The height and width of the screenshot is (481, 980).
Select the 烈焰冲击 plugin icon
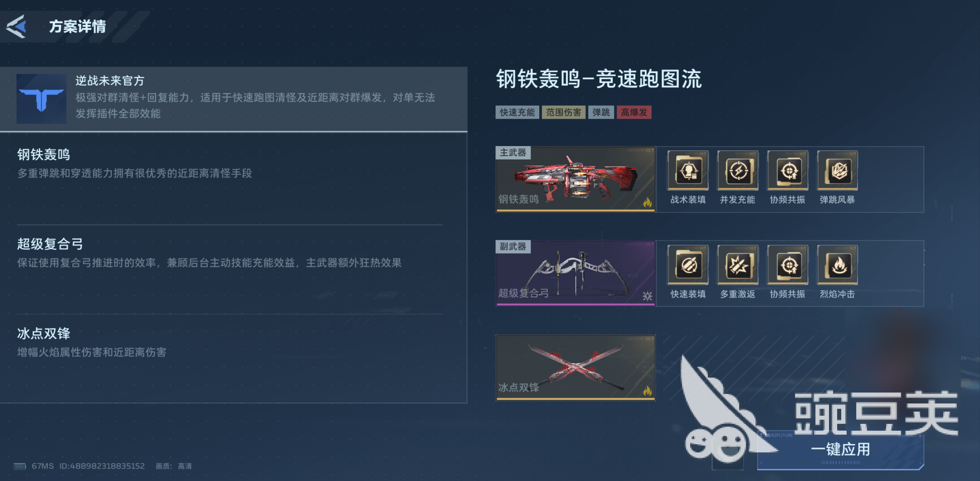pos(837,265)
